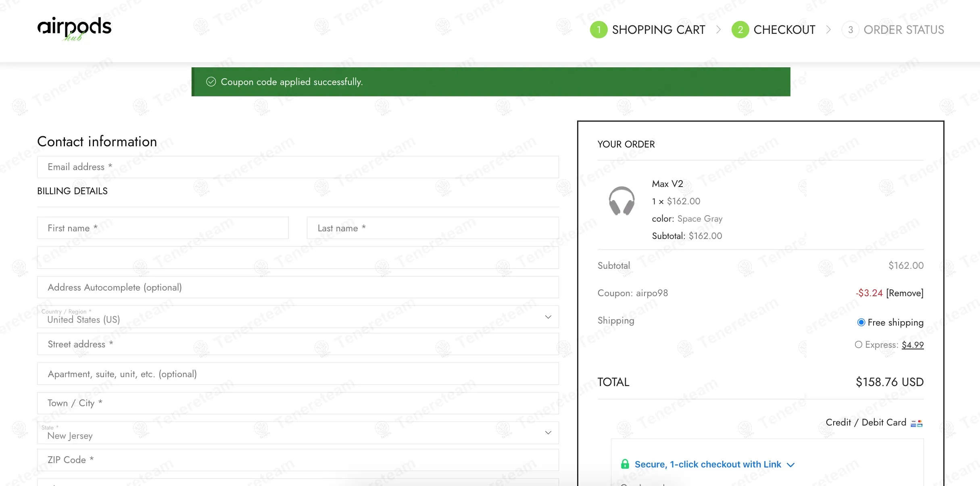Click the $158.76 USD total amount
The height and width of the screenshot is (486, 980).
click(890, 382)
